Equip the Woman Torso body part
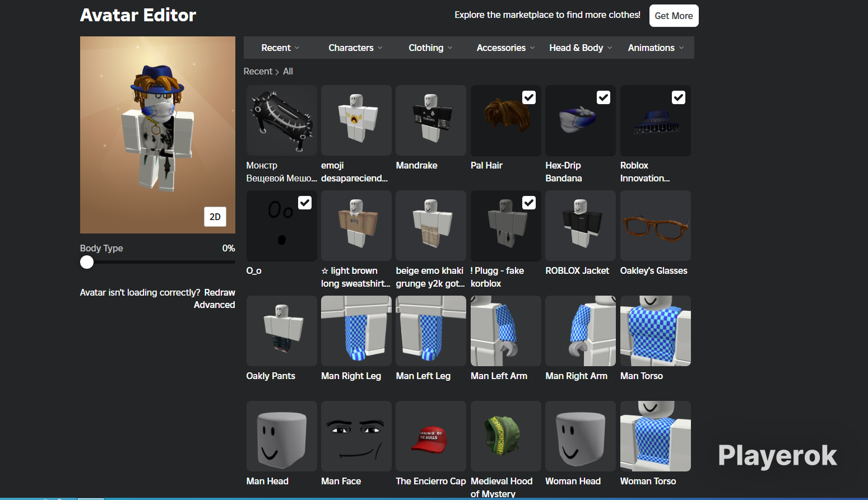 (656, 436)
